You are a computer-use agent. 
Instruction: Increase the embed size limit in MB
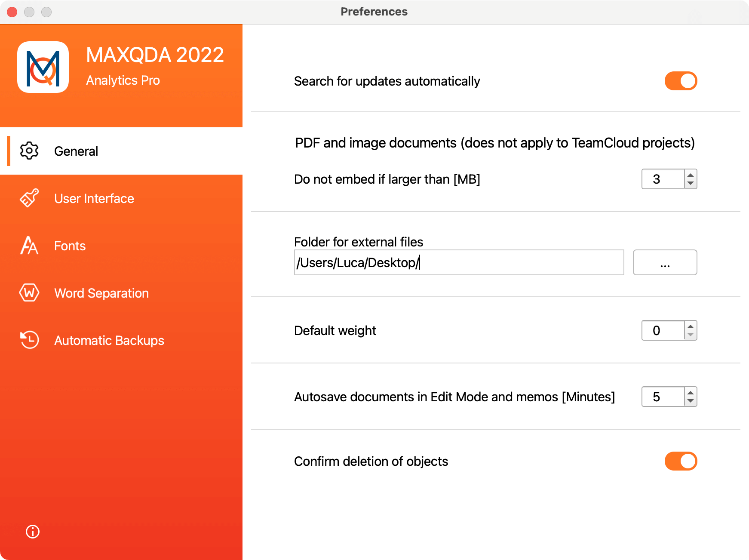(691, 175)
